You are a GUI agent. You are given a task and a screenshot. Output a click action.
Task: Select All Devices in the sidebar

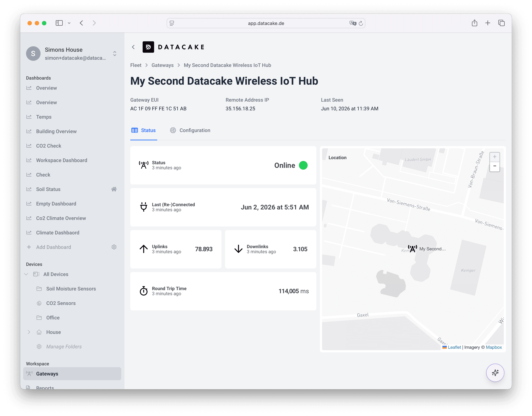click(56, 274)
